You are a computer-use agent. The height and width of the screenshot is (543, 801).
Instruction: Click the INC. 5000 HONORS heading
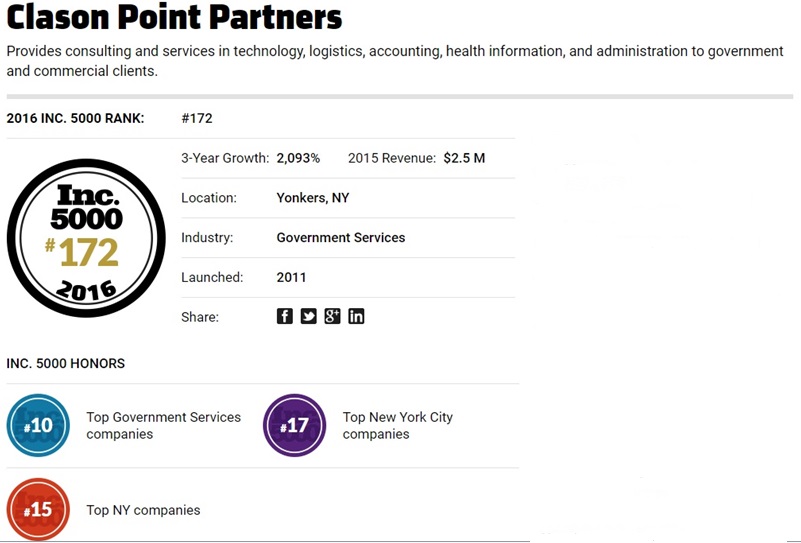(66, 363)
